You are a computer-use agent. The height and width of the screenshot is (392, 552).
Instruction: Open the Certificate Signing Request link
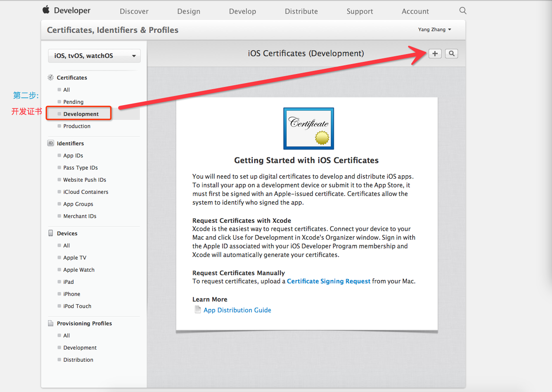click(329, 281)
